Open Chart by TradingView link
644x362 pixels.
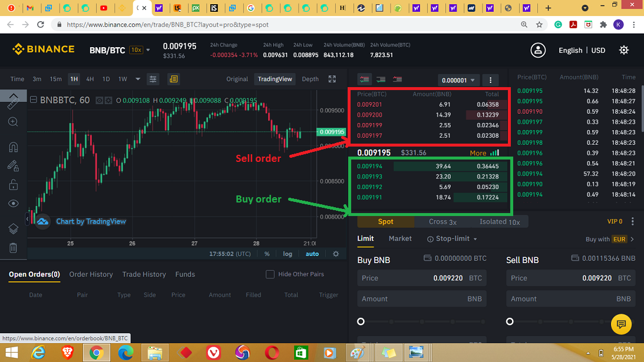[91, 221]
